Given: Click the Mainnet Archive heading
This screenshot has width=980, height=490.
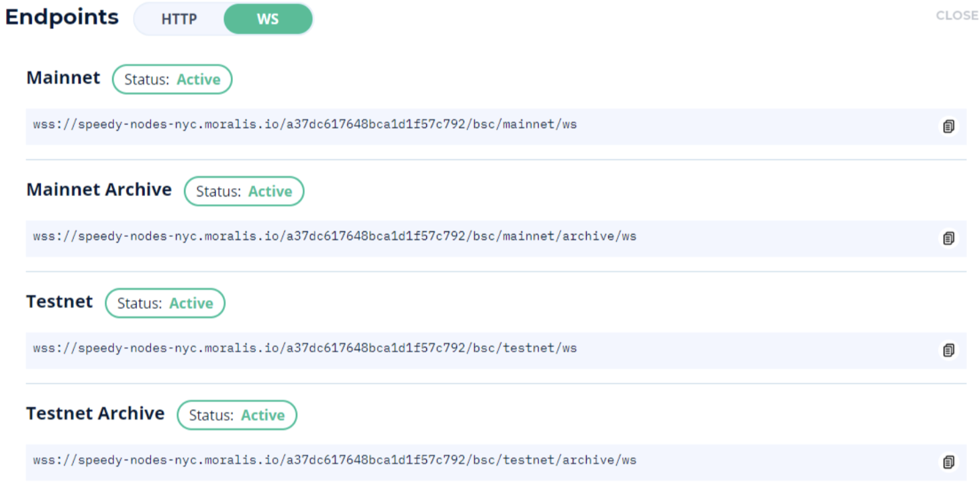Looking at the screenshot, I should tap(99, 190).
